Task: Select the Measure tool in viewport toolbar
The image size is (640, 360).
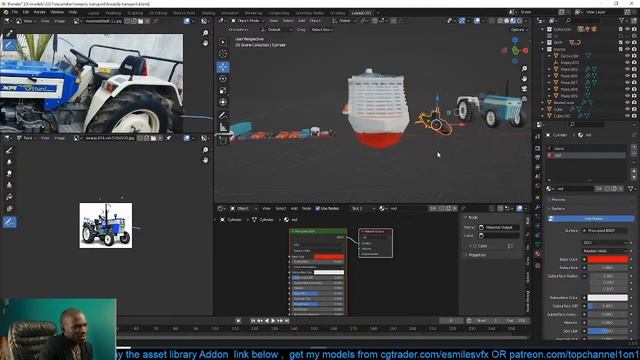Action: [x=223, y=127]
